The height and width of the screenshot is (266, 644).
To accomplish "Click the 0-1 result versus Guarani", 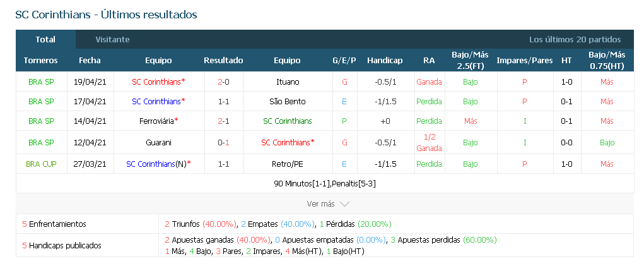I will click(223, 143).
